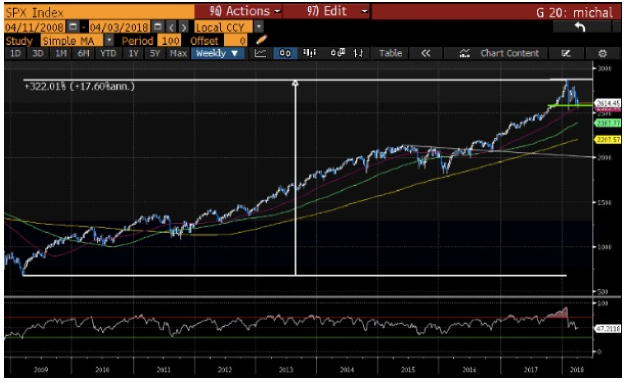
Task: Open annotation edit checkbox-pencil icon
Action: (x=566, y=53)
